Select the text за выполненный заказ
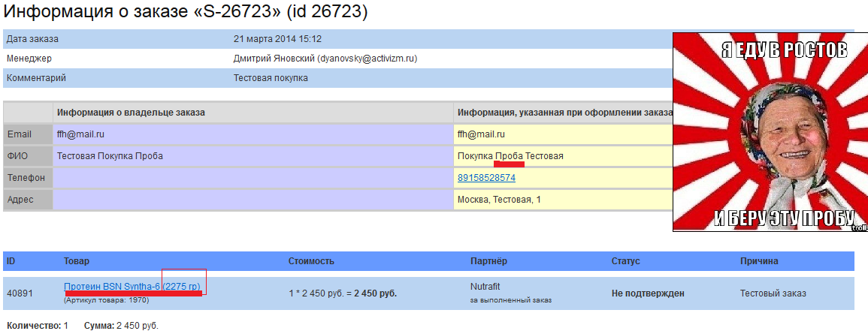This screenshot has width=868, height=334. point(511,300)
